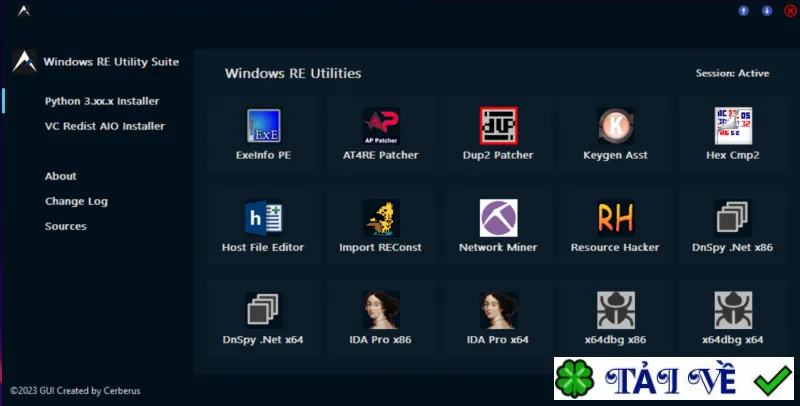800x406 pixels.
Task: Click the Windows RE Utility Suite title
Action: (x=111, y=62)
